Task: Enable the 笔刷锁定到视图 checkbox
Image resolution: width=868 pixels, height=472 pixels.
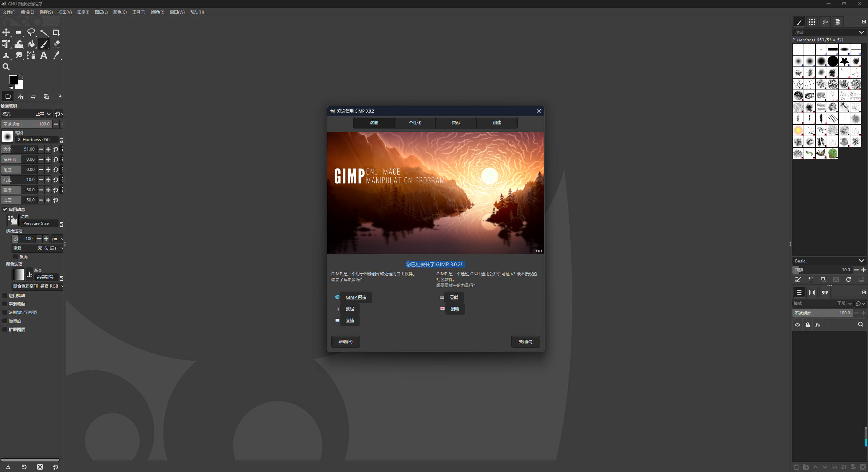Action: (5, 312)
